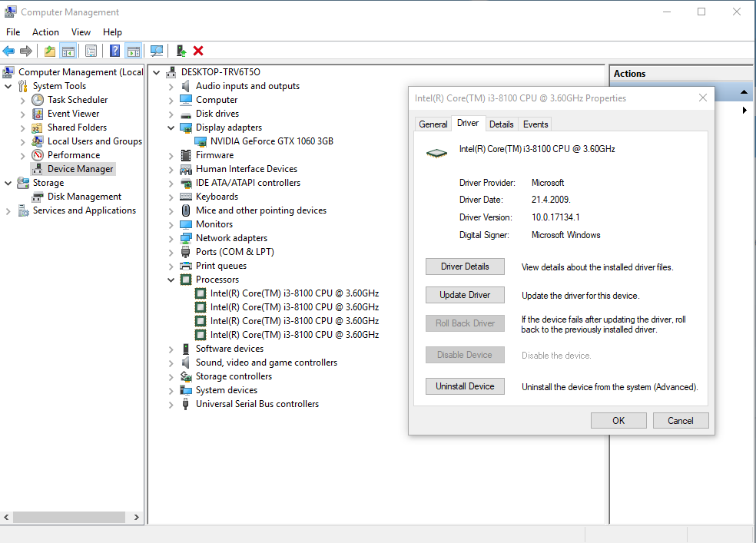The image size is (756, 543).
Task: Click the Firmware category icon
Action: [x=186, y=155]
